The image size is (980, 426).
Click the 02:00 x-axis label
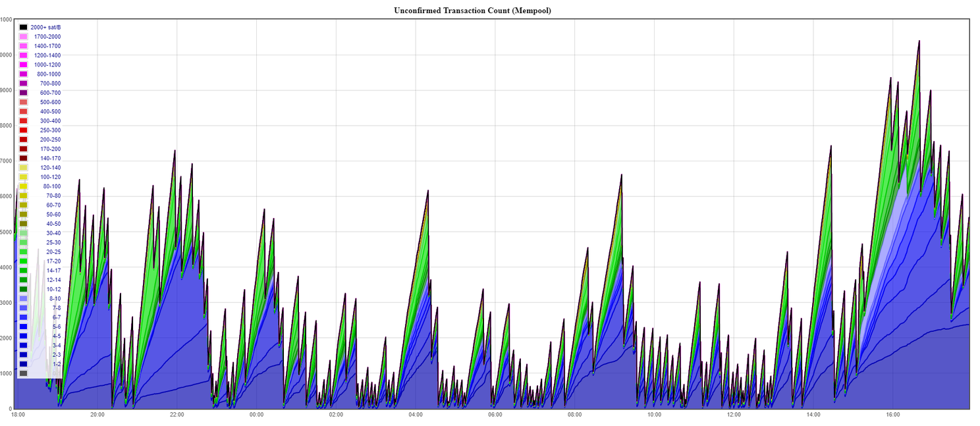[337, 415]
